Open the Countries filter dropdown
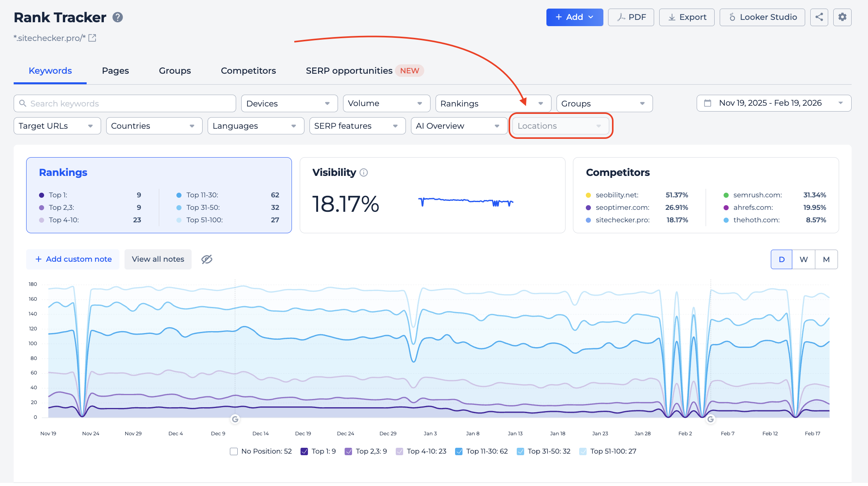This screenshot has height=486, width=868. point(154,126)
